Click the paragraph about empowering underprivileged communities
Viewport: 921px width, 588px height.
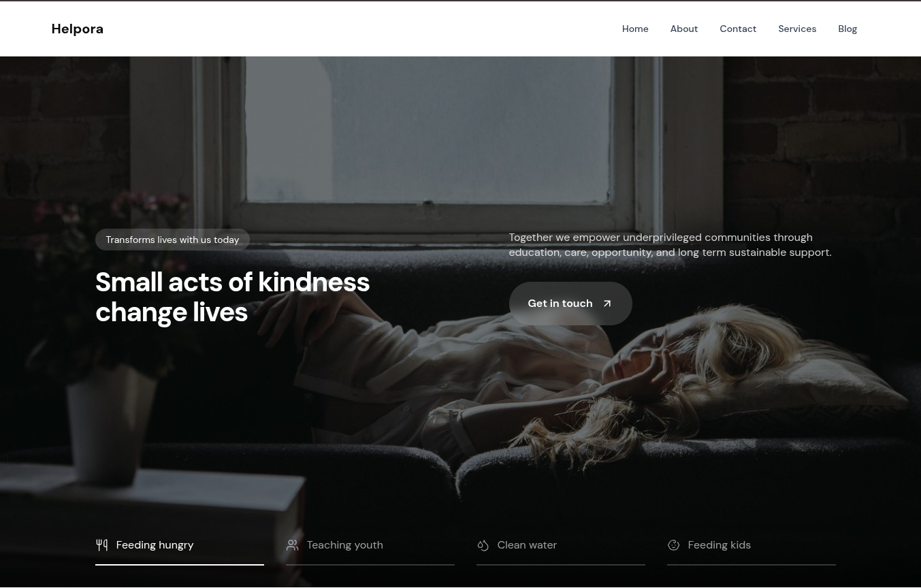point(670,244)
